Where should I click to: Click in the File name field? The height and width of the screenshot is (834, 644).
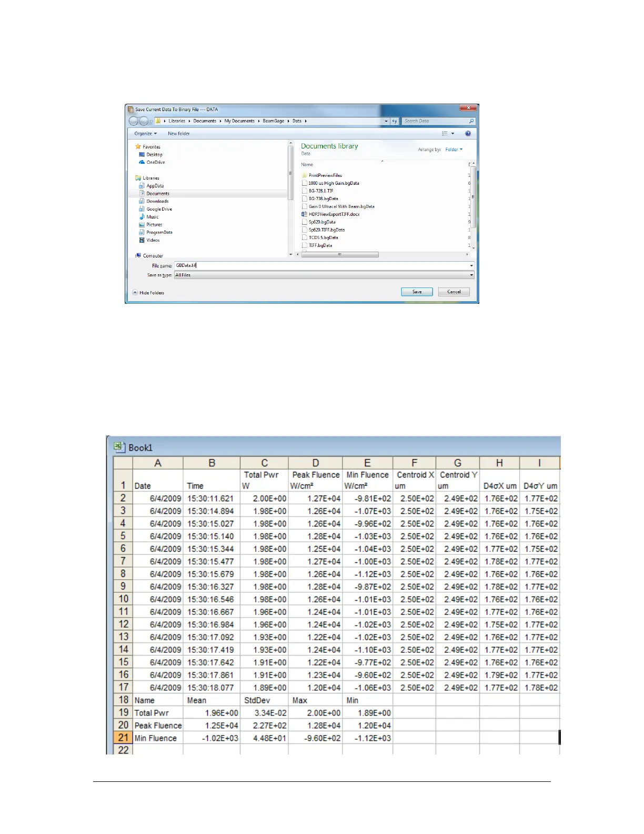321,265
